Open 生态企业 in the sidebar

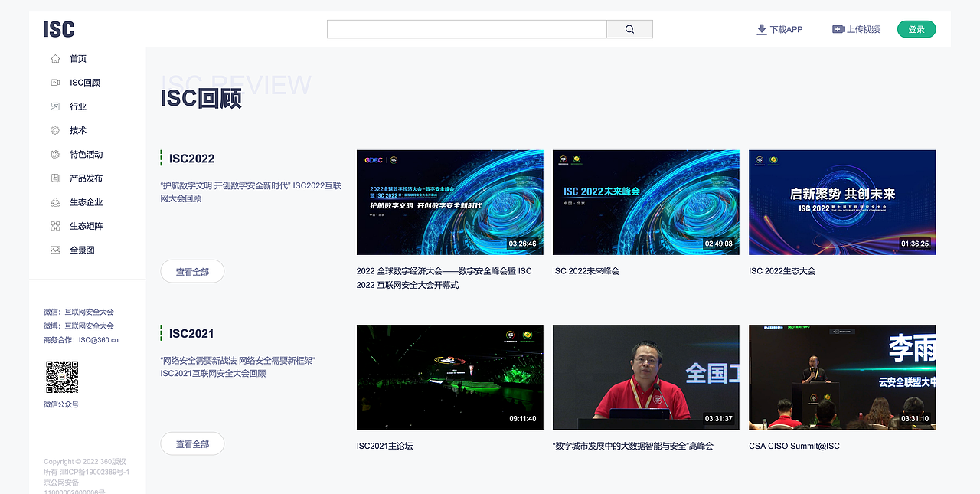(86, 202)
